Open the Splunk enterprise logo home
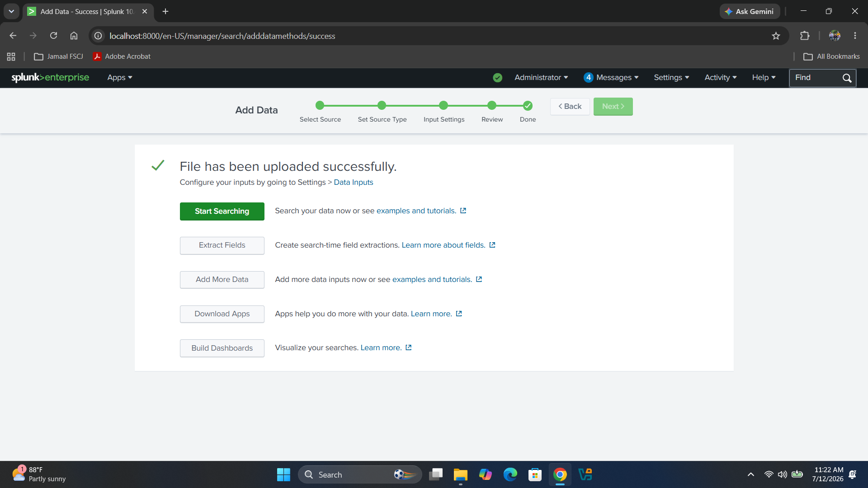This screenshot has height=488, width=868. tap(50, 77)
